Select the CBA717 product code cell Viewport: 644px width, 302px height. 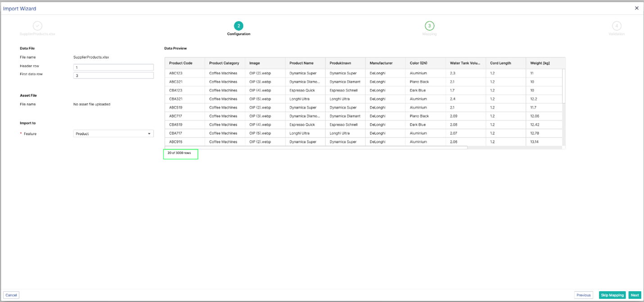185,133
